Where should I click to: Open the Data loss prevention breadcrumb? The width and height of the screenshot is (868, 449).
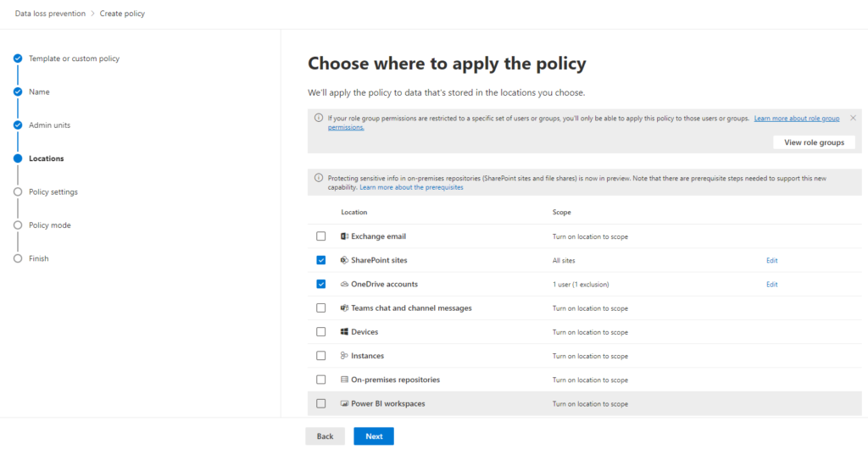pos(50,14)
